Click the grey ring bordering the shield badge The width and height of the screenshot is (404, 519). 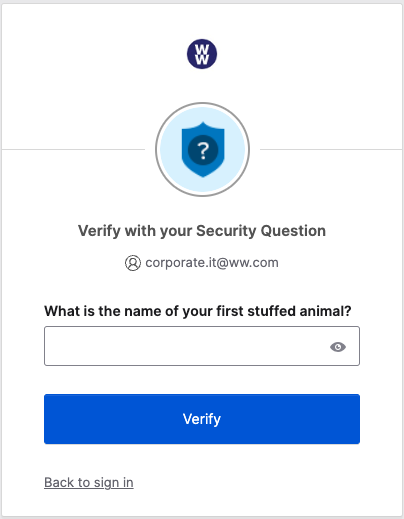click(202, 103)
